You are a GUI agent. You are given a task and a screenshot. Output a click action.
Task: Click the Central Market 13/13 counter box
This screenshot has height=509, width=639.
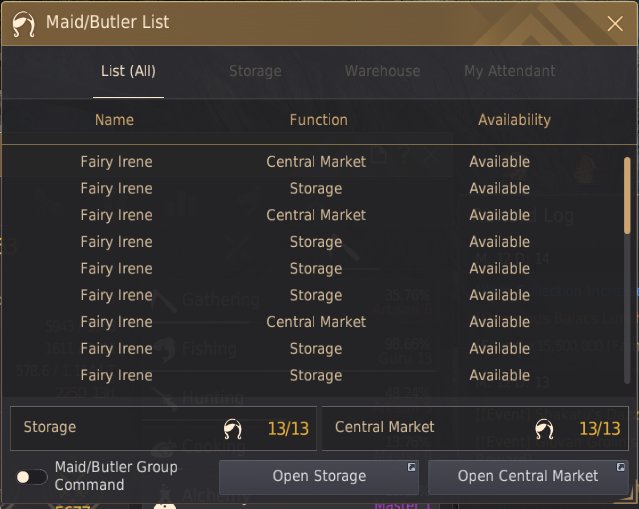(474, 428)
